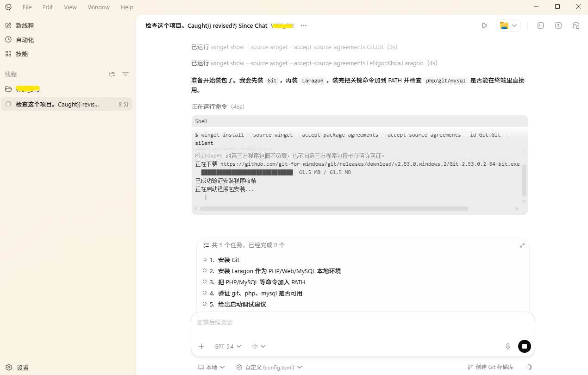Open the File menu
This screenshot has width=588, height=375.
coord(27,7)
